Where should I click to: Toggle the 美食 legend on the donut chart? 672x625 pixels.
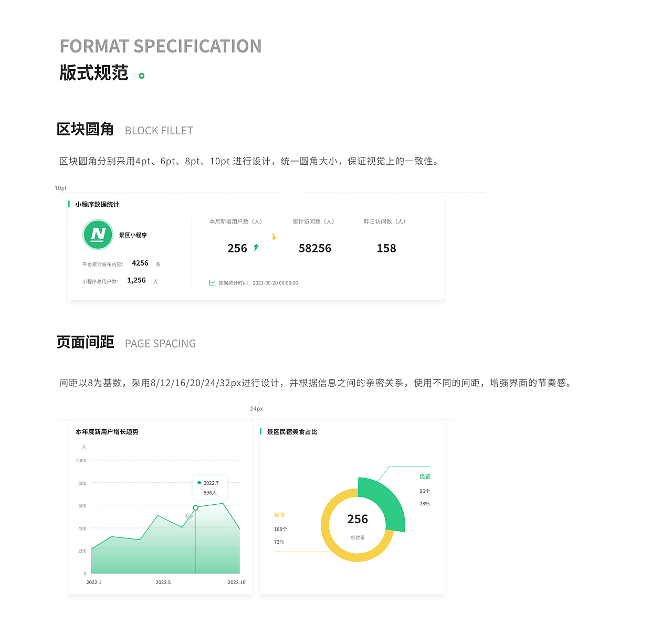click(280, 515)
